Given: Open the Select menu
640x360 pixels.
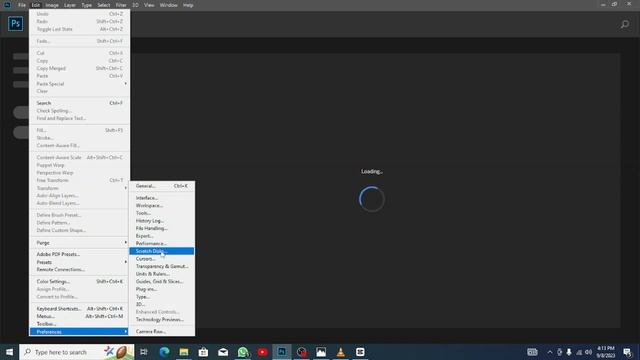Looking at the screenshot, I should pyautogui.click(x=104, y=5).
